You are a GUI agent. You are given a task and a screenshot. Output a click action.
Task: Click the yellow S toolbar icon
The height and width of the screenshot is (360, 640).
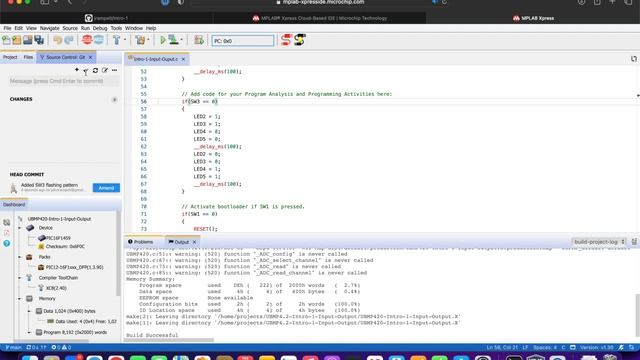tap(300, 40)
